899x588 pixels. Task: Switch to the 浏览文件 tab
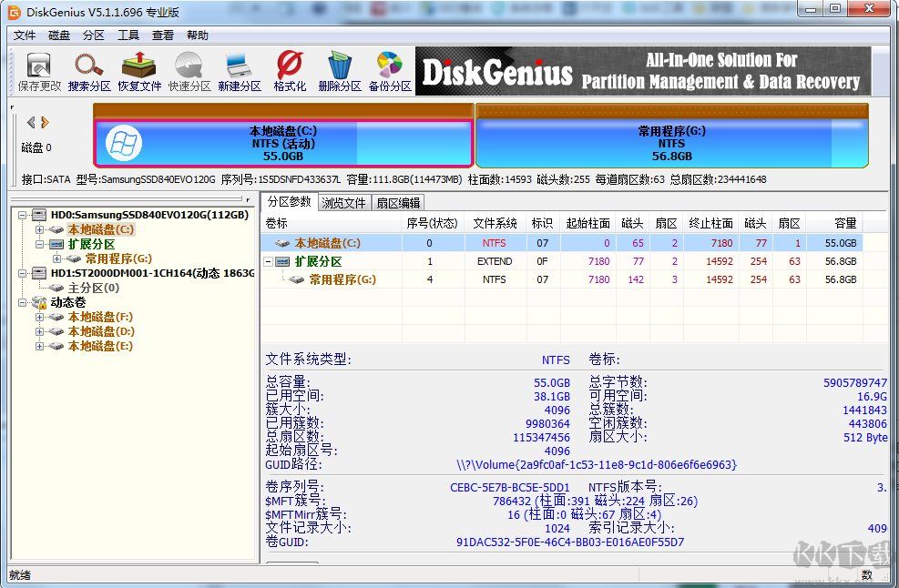click(x=343, y=202)
